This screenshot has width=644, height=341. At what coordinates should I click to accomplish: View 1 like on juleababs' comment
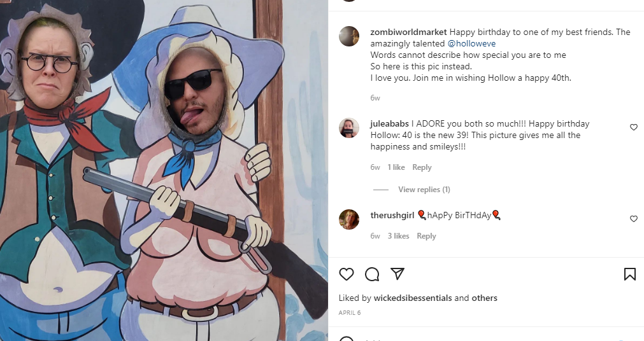coord(396,167)
